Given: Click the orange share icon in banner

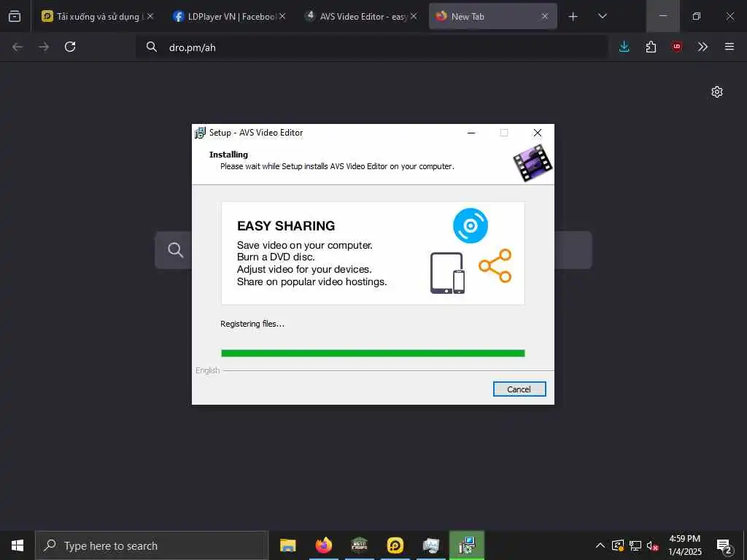Looking at the screenshot, I should click(495, 265).
